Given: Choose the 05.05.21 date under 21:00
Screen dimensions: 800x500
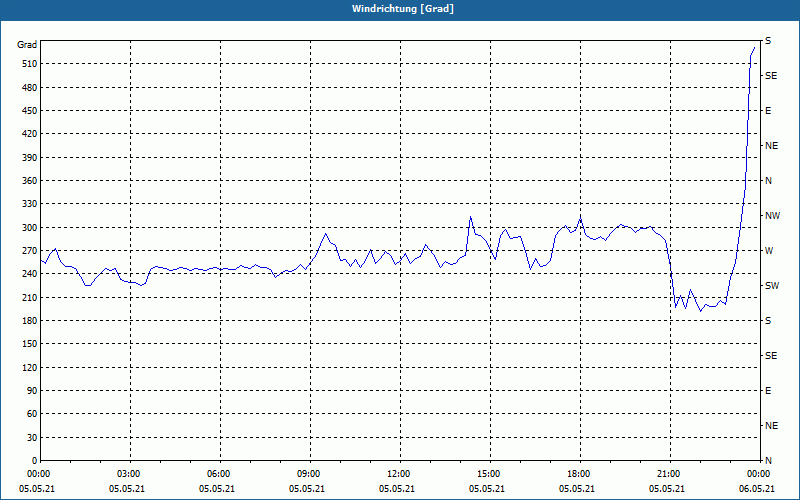Looking at the screenshot, I should (667, 488).
